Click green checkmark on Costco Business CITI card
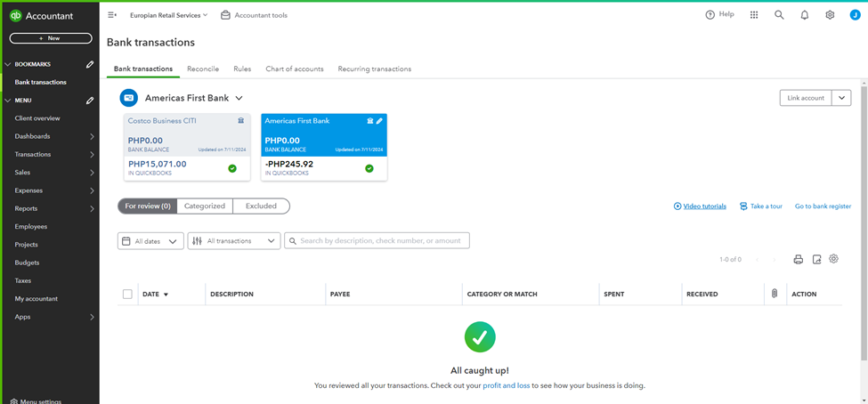The image size is (868, 404). [x=232, y=168]
